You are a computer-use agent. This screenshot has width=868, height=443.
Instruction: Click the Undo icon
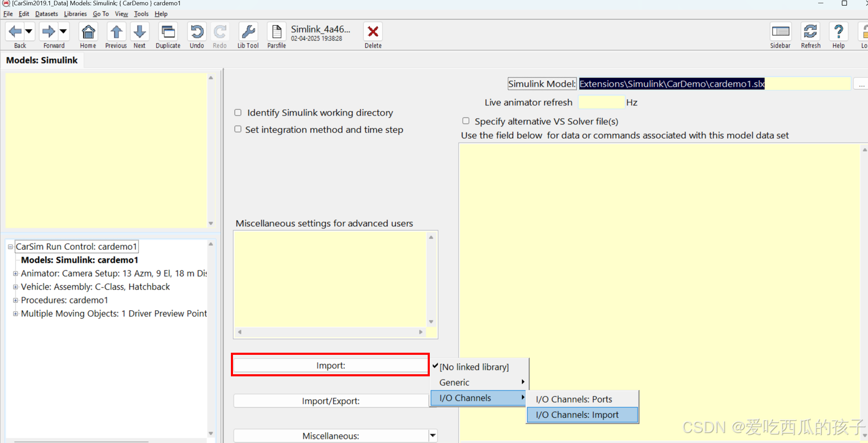pos(197,31)
